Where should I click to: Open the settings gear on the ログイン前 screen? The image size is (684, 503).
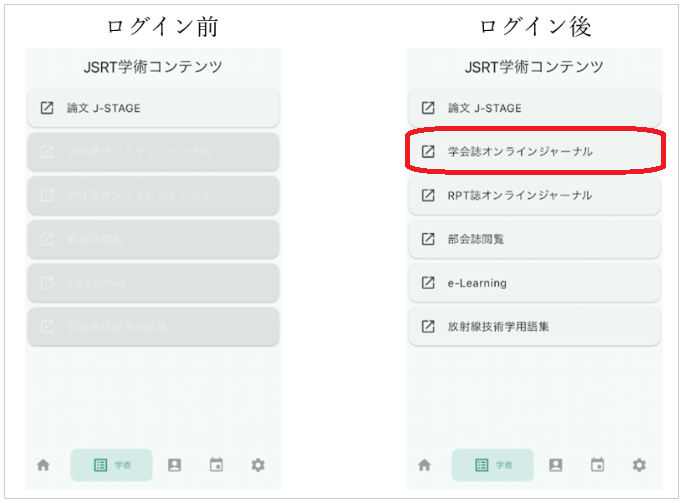point(258,465)
